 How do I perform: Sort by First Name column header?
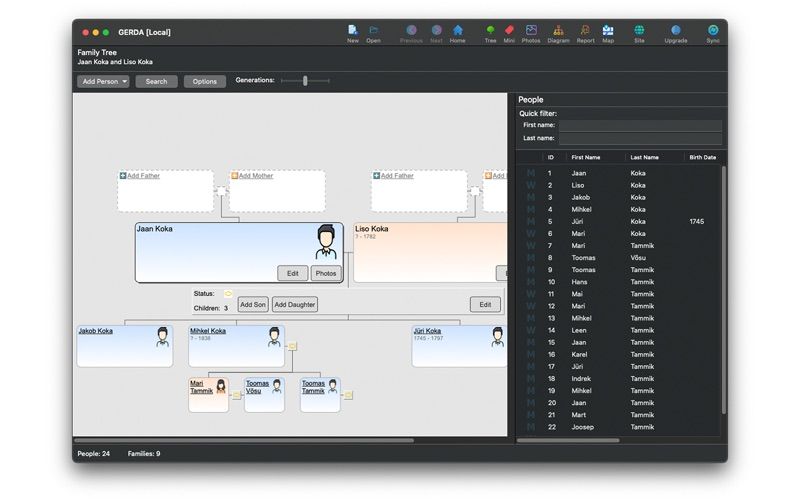click(586, 158)
